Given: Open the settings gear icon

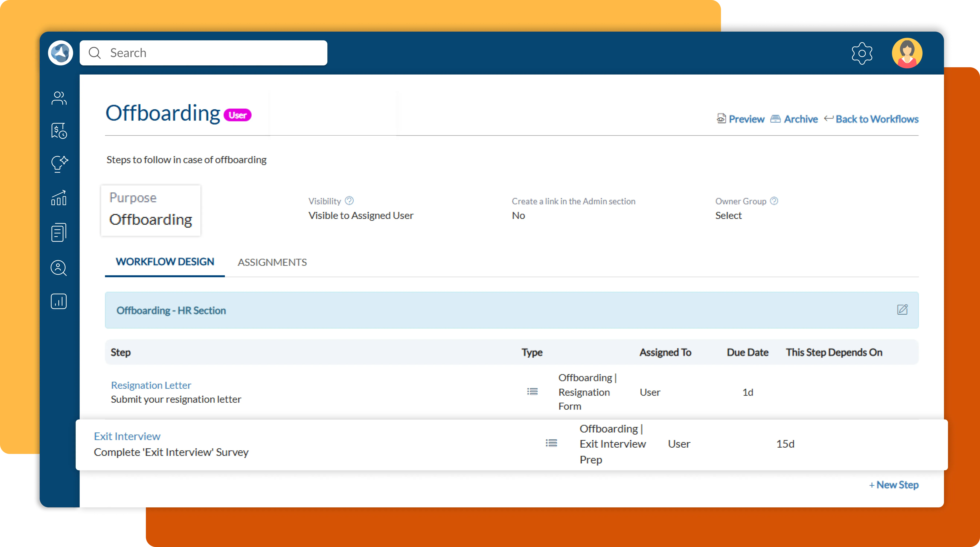Looking at the screenshot, I should tap(862, 53).
